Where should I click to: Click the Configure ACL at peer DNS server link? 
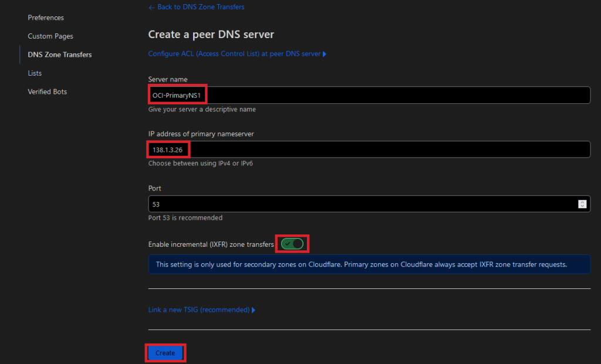[x=234, y=53]
